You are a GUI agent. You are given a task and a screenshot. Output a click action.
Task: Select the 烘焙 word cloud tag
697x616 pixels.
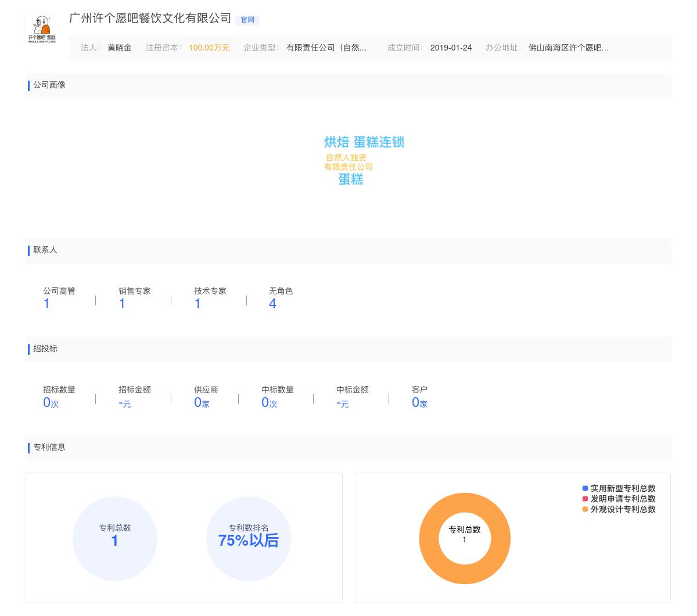(x=336, y=142)
